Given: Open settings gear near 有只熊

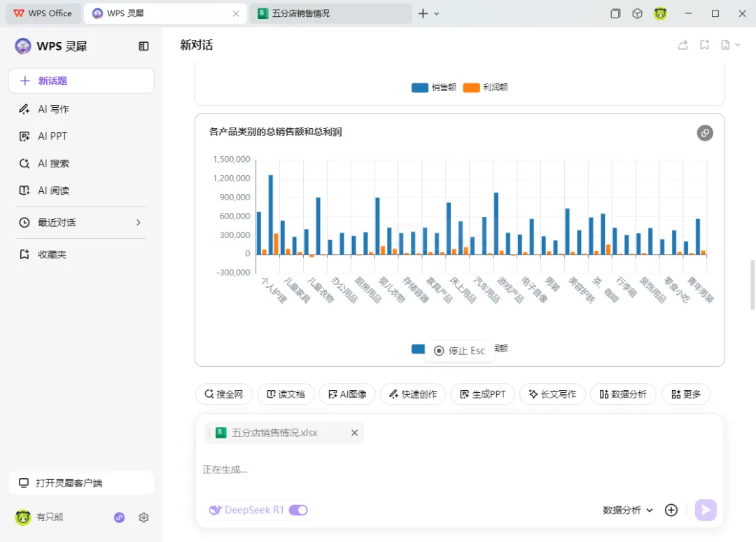Looking at the screenshot, I should point(143,517).
